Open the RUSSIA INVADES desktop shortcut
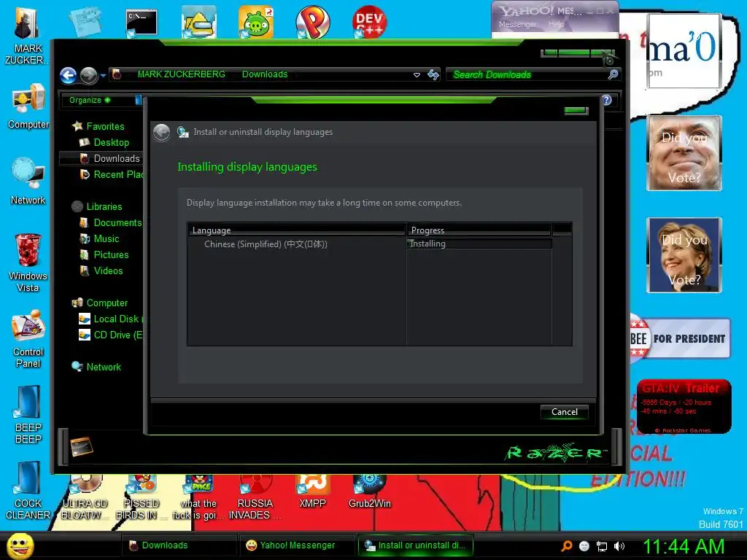747x560 pixels. tap(255, 497)
